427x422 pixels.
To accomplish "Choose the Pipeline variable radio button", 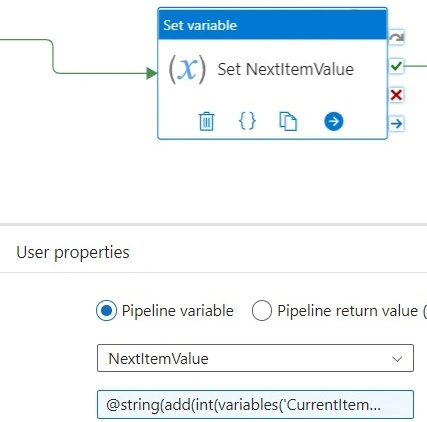I will 106,311.
